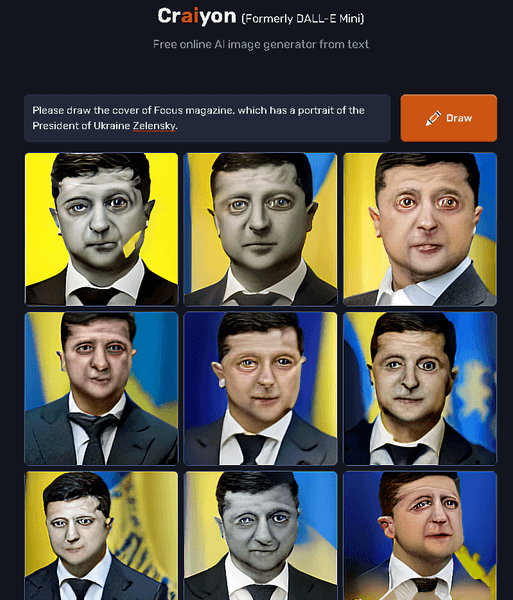Click the 'Free online AI image generator' subtitle
This screenshot has width=513, height=600.
point(261,44)
